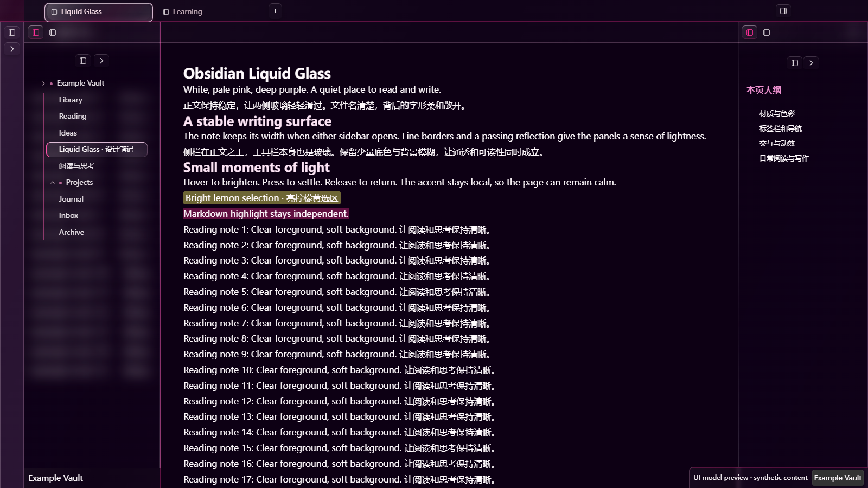Click the panel icon atop the left ribbon strip
The height and width of the screenshot is (488, 868).
click(x=12, y=33)
